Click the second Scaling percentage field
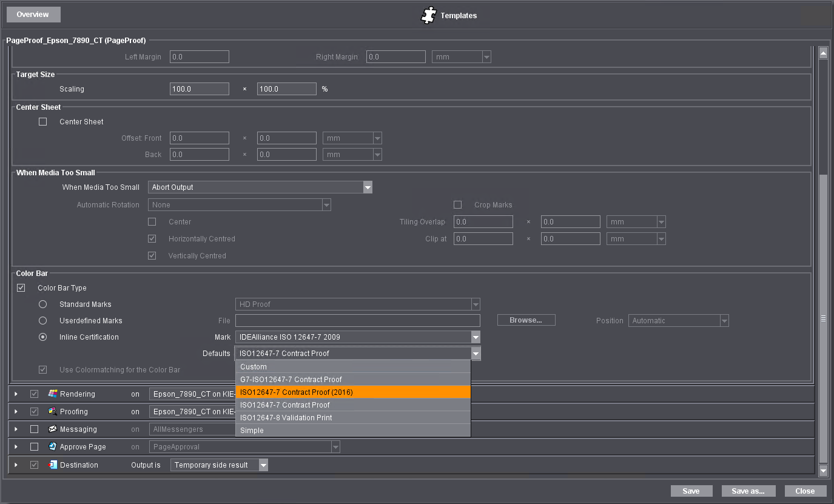 tap(287, 89)
